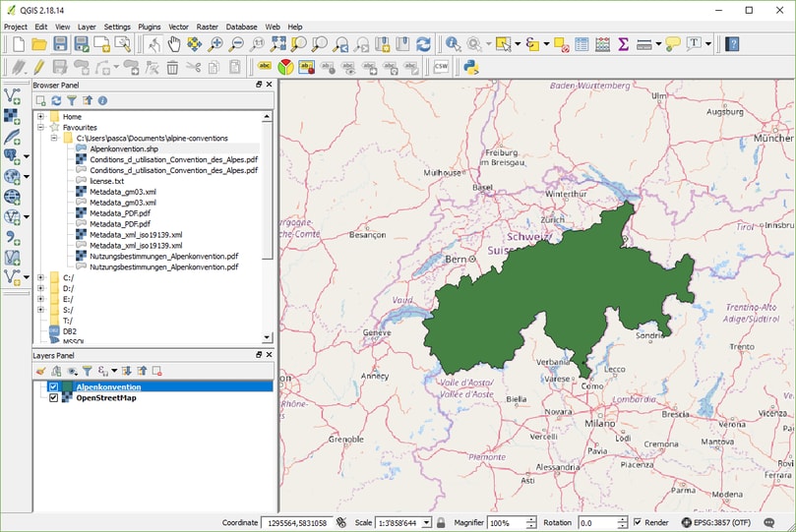The width and height of the screenshot is (796, 532).
Task: Open the Vector menu
Action: click(178, 27)
